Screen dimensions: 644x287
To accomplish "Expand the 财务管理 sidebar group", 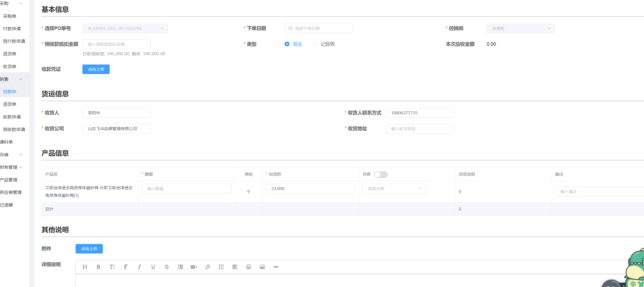I will [x=21, y=167].
